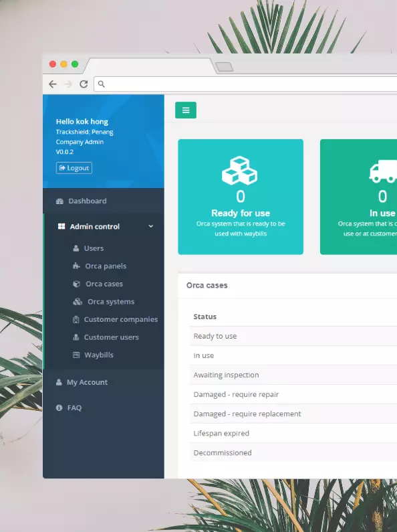397x532 pixels.
Task: Go back using browser back arrow
Action: click(x=53, y=84)
